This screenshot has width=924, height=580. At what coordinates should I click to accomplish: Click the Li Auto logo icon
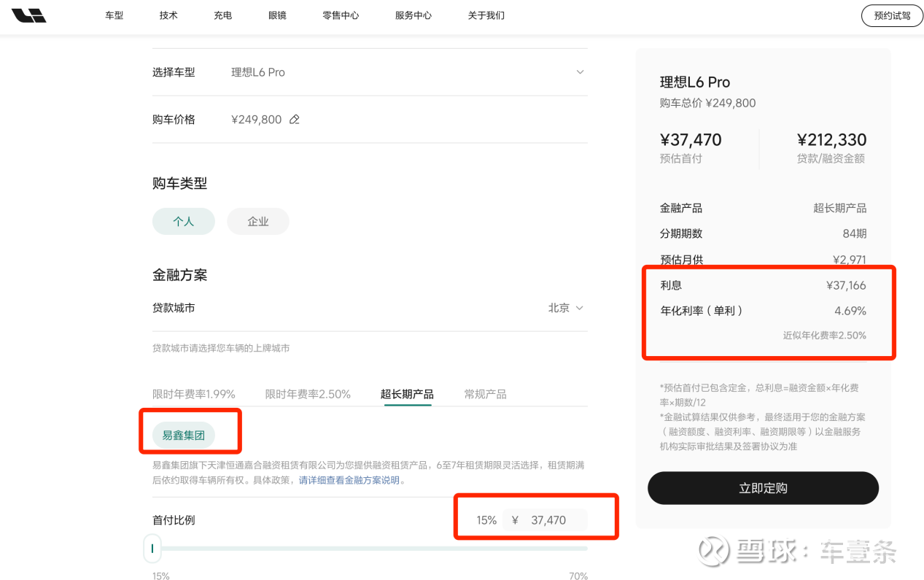pyautogui.click(x=28, y=15)
